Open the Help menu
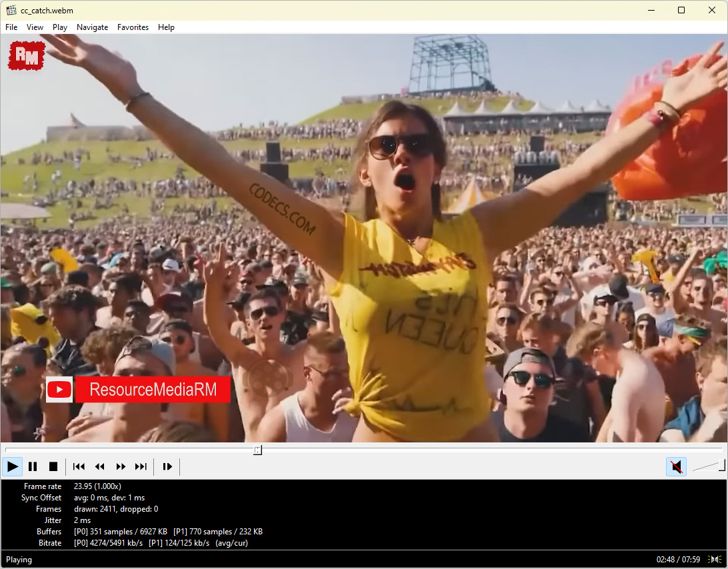This screenshot has width=728, height=569. (166, 27)
